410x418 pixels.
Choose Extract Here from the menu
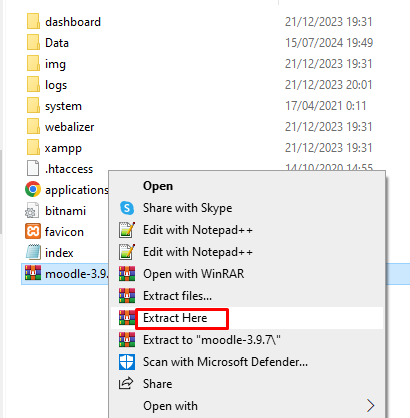pos(175,318)
